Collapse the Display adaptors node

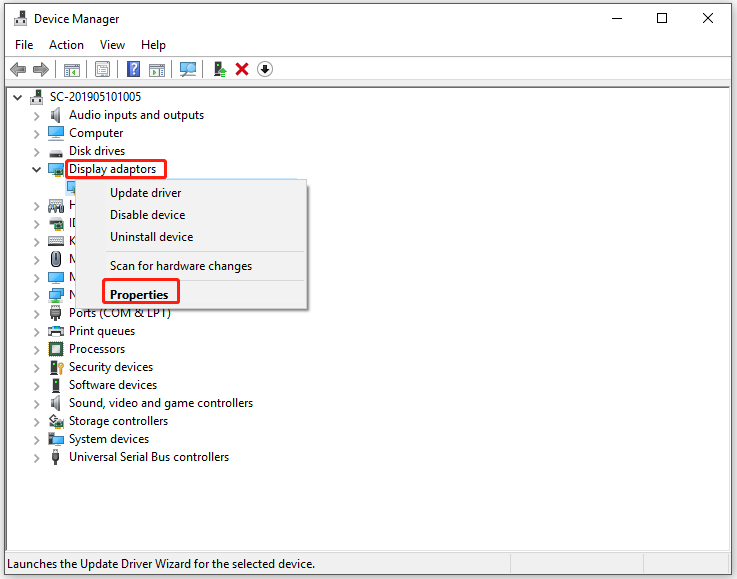click(x=36, y=170)
